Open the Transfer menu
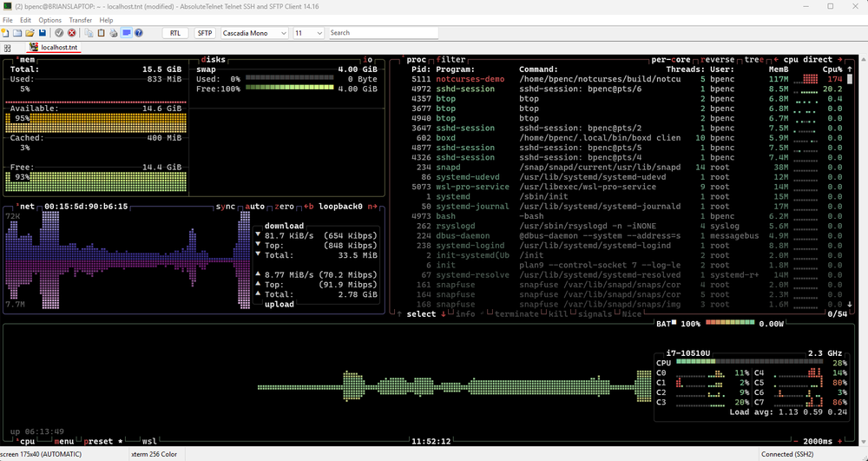Image resolution: width=868 pixels, height=461 pixels. point(80,20)
